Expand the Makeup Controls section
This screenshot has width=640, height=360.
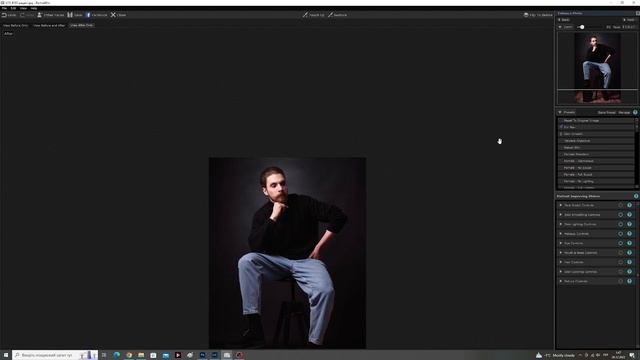(x=561, y=233)
